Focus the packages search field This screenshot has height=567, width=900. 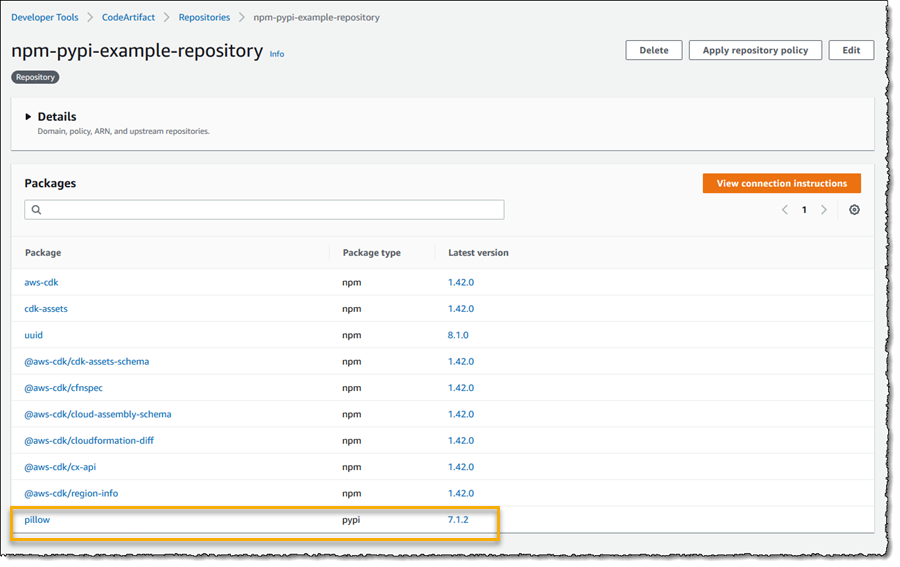(x=264, y=209)
